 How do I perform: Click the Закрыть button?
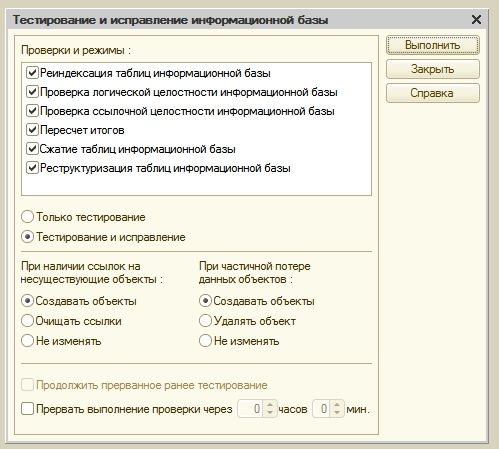[x=433, y=69]
